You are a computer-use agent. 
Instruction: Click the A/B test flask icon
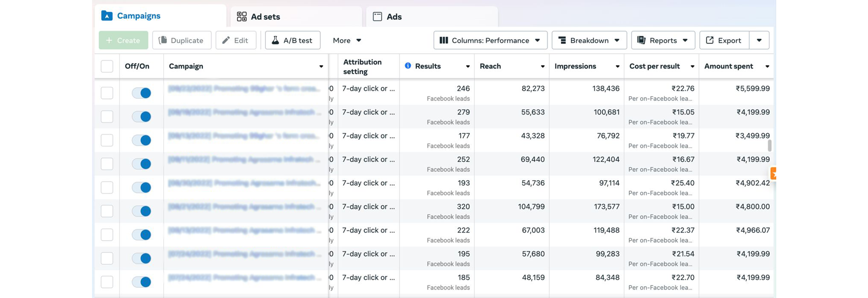tap(275, 40)
